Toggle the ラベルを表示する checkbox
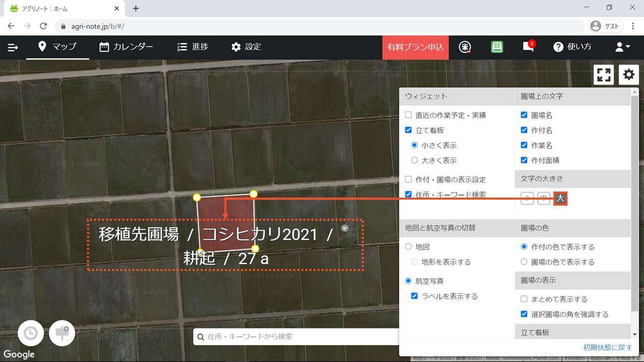Viewport: 644px width, 362px height. [415, 296]
